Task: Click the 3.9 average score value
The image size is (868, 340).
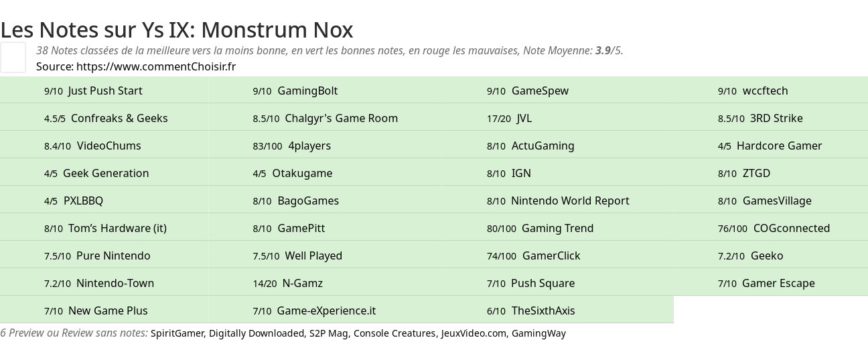Action: pos(603,50)
